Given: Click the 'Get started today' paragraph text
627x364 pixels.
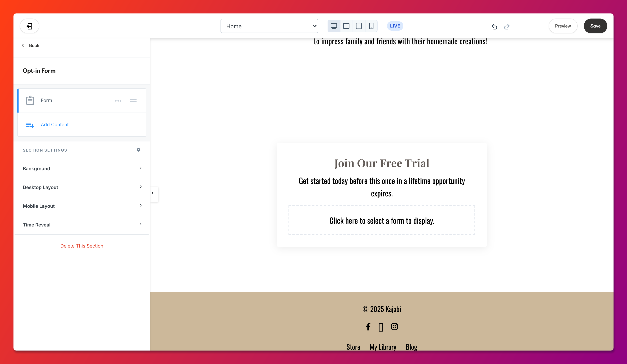Looking at the screenshot, I should (x=382, y=187).
